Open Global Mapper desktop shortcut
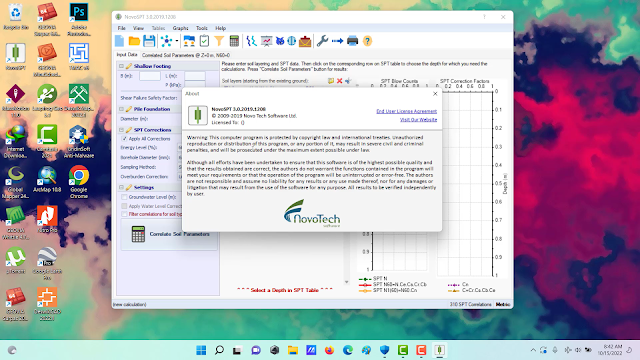 click(x=16, y=182)
